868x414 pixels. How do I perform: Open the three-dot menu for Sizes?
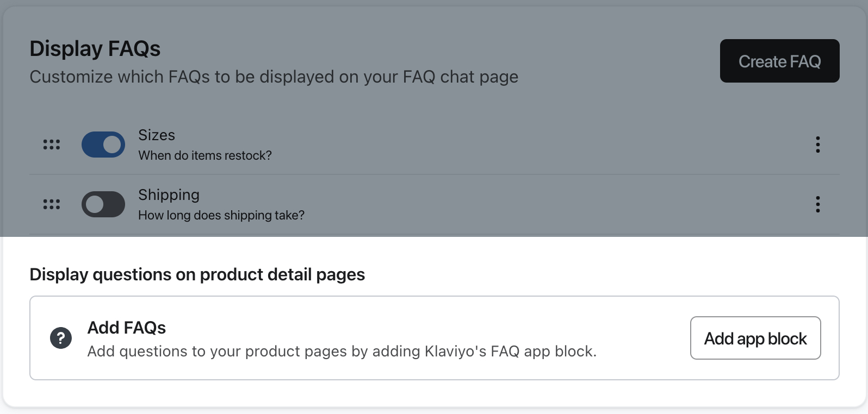click(817, 145)
